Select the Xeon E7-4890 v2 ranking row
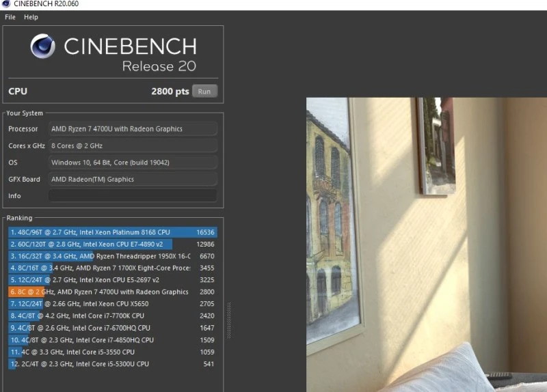The width and height of the screenshot is (547, 392). pyautogui.click(x=113, y=244)
